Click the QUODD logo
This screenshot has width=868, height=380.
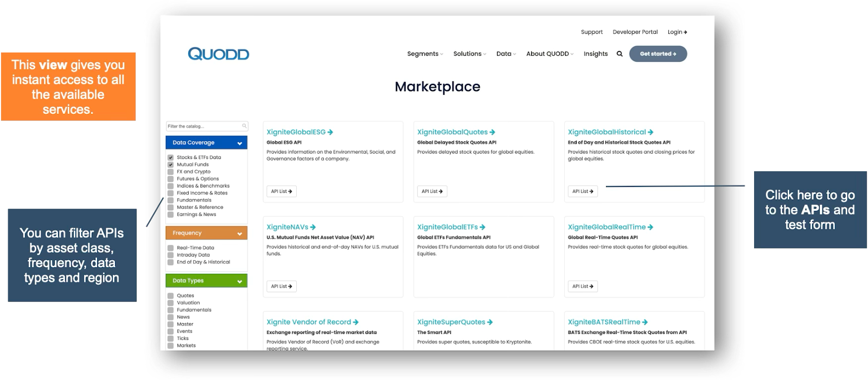tap(218, 54)
